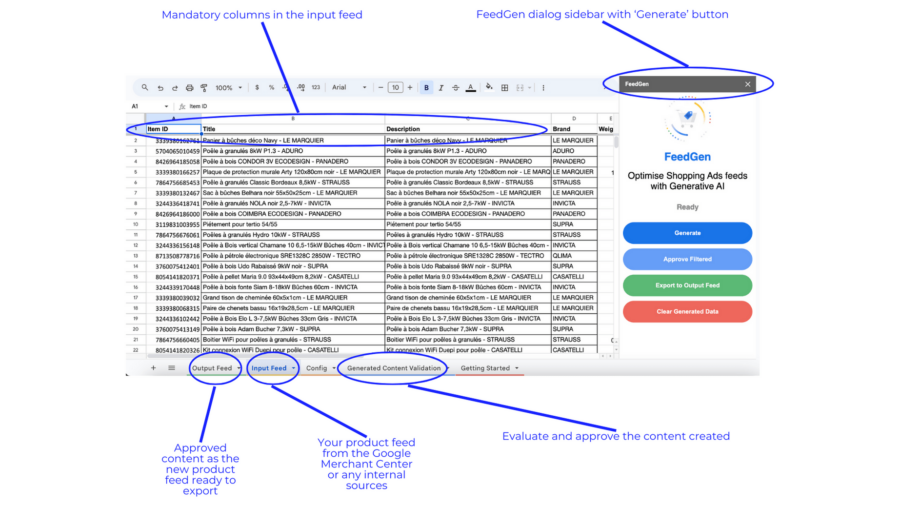The height and width of the screenshot is (507, 900).
Task: Open the all sheets list icon
Action: point(172,368)
